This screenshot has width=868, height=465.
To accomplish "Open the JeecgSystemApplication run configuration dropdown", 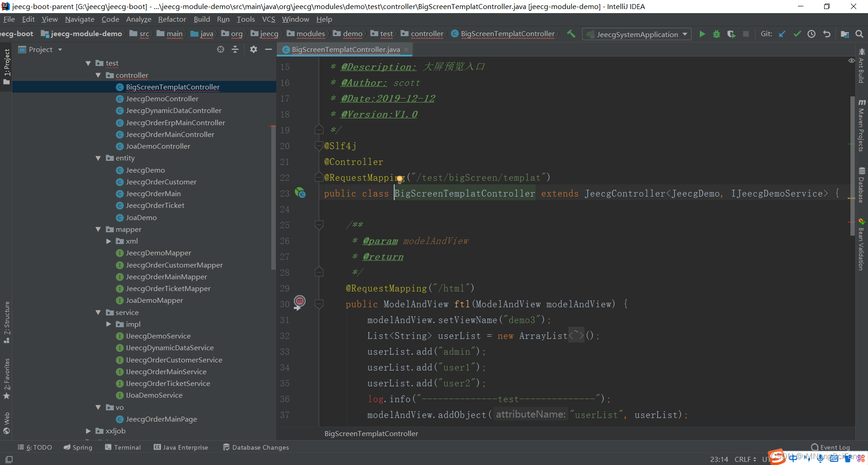I will pos(637,34).
